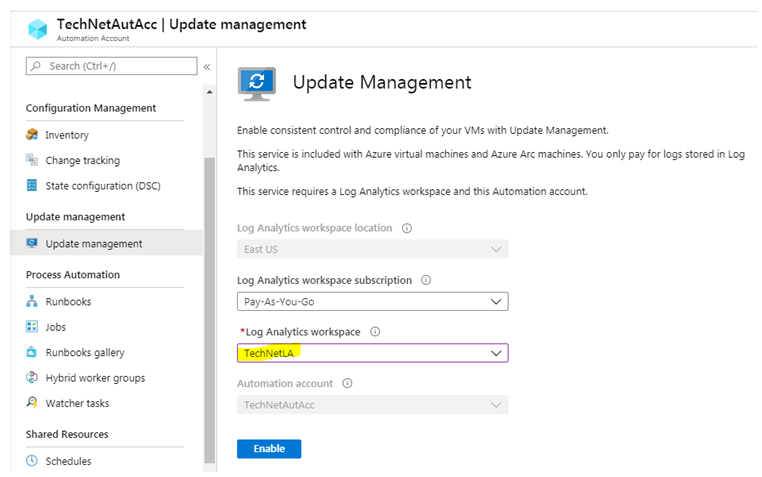
Task: Collapse the sidebar with double-chevron icon
Action: pos(207,67)
